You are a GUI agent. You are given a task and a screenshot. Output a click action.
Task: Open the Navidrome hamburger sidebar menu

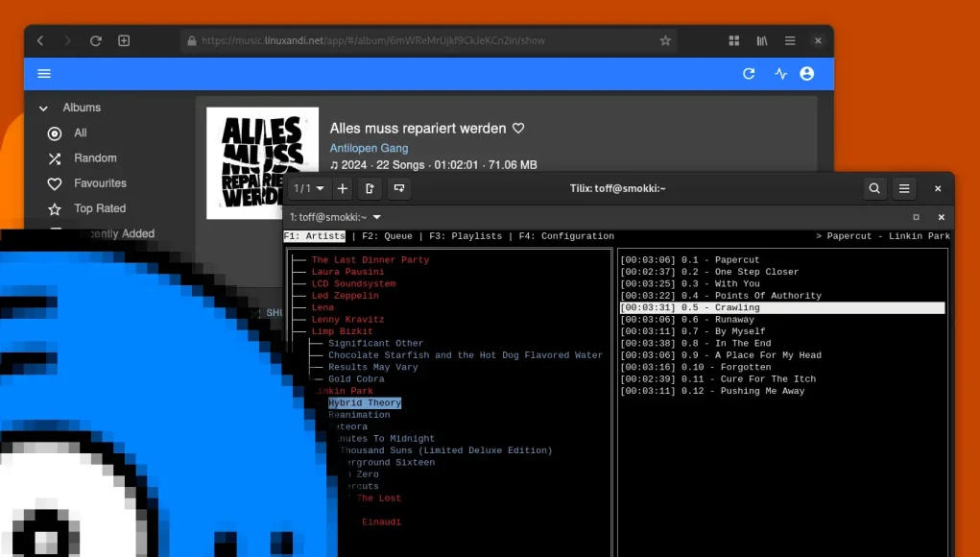[44, 74]
